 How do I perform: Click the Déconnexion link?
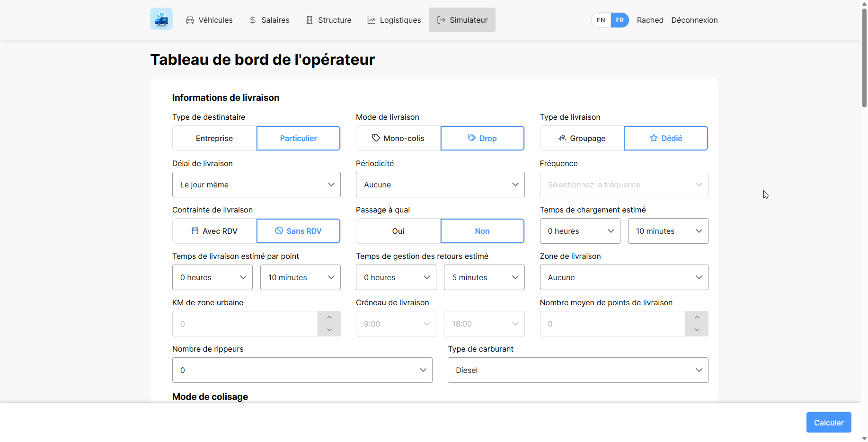694,20
